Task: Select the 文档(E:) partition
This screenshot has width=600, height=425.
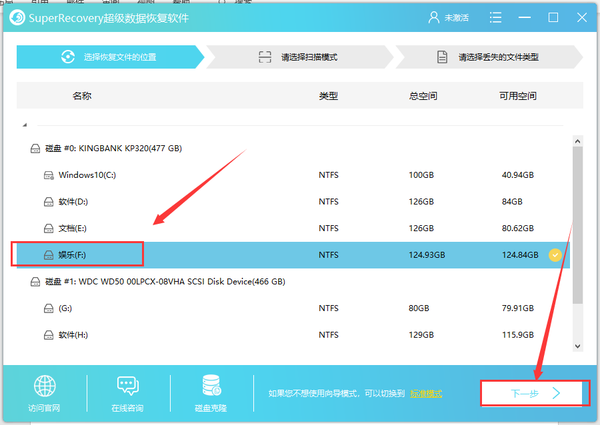Action: (293, 228)
